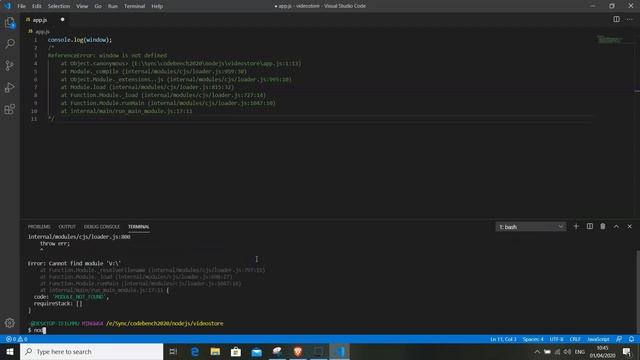Click 'Ln 11, Col 3' status entry
640x360 pixels.
pyautogui.click(x=503, y=339)
